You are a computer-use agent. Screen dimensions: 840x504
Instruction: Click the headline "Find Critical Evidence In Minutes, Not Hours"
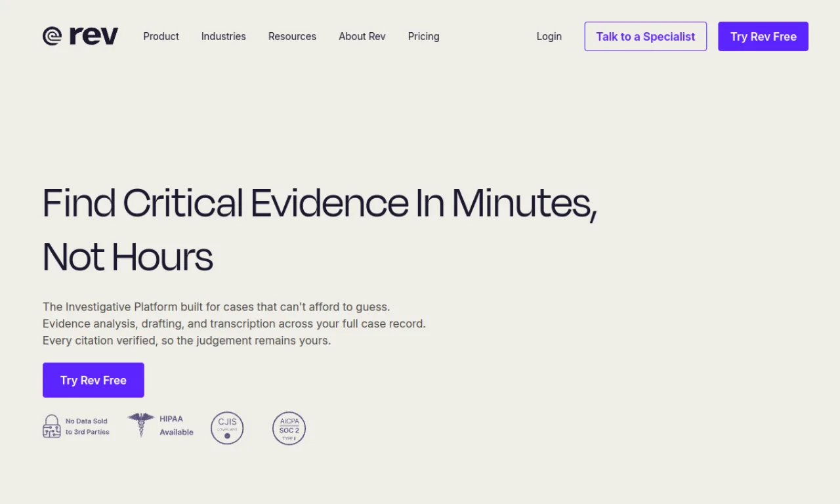coord(320,230)
